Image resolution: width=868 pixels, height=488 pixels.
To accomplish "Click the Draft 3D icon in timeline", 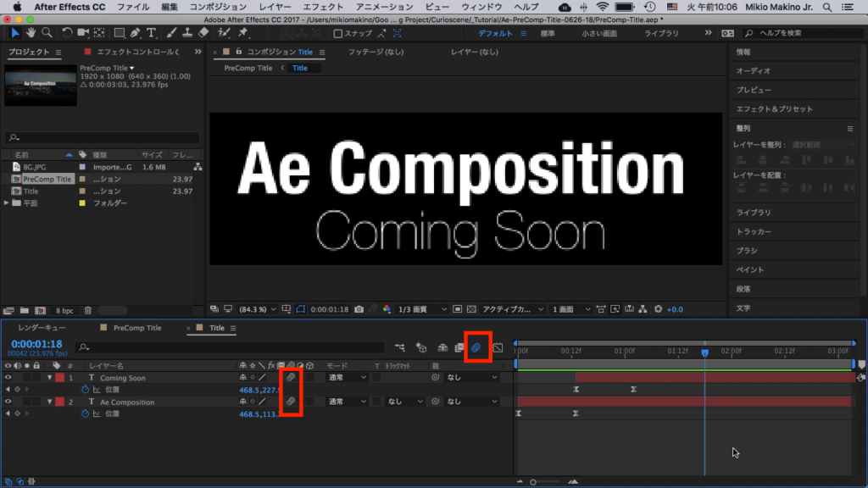I will point(421,347).
